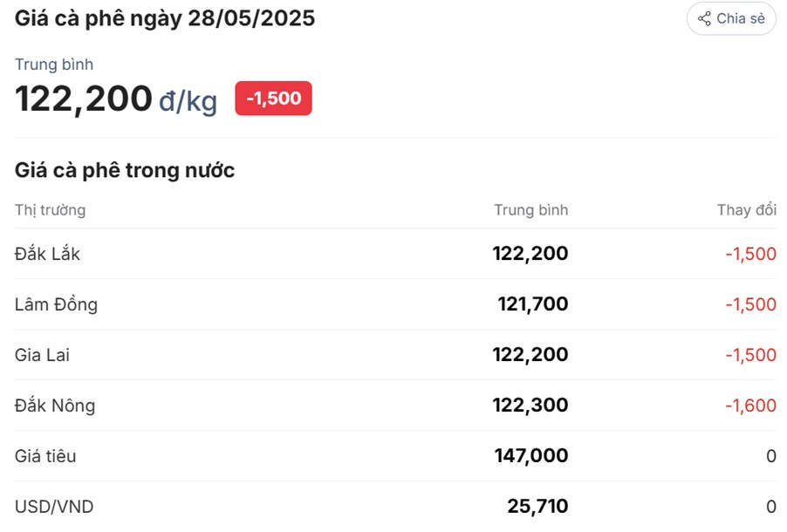Choose the Đắk Nông market name
This screenshot has height=532, width=787.
tap(55, 406)
